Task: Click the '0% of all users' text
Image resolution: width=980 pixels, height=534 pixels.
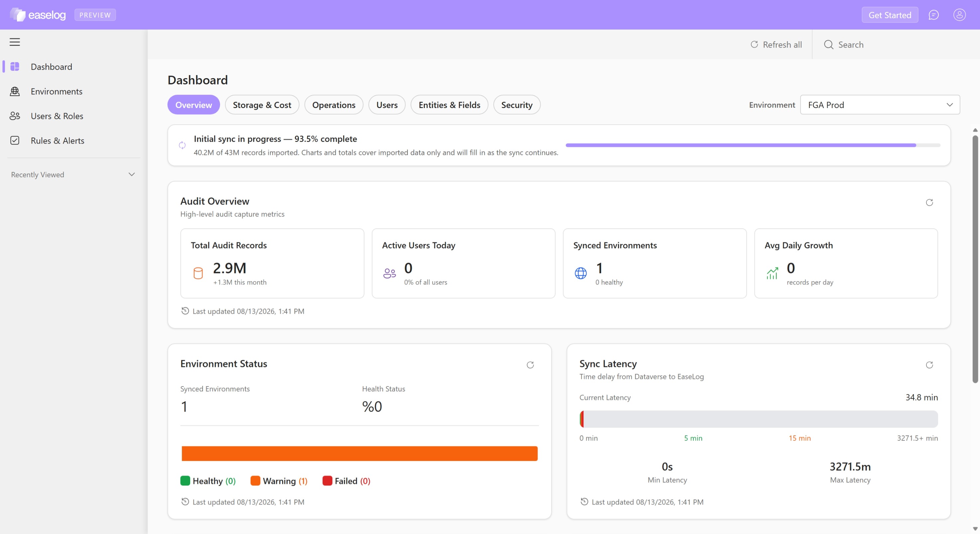Action: click(426, 282)
